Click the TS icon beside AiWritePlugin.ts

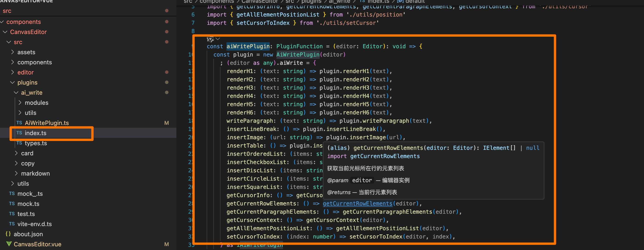tap(19, 123)
